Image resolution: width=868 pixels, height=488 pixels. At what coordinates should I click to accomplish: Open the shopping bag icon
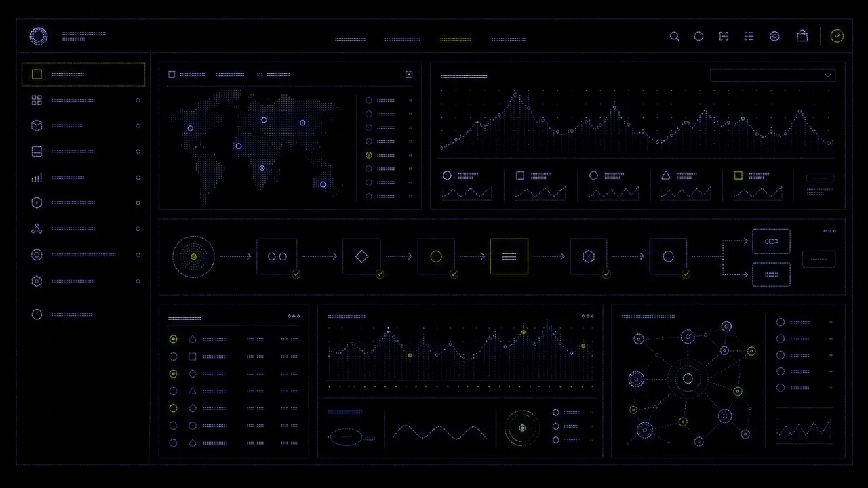(x=802, y=35)
